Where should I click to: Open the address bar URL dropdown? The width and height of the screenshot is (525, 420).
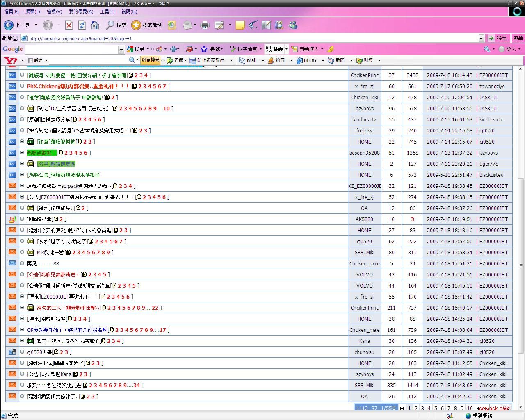click(x=481, y=38)
